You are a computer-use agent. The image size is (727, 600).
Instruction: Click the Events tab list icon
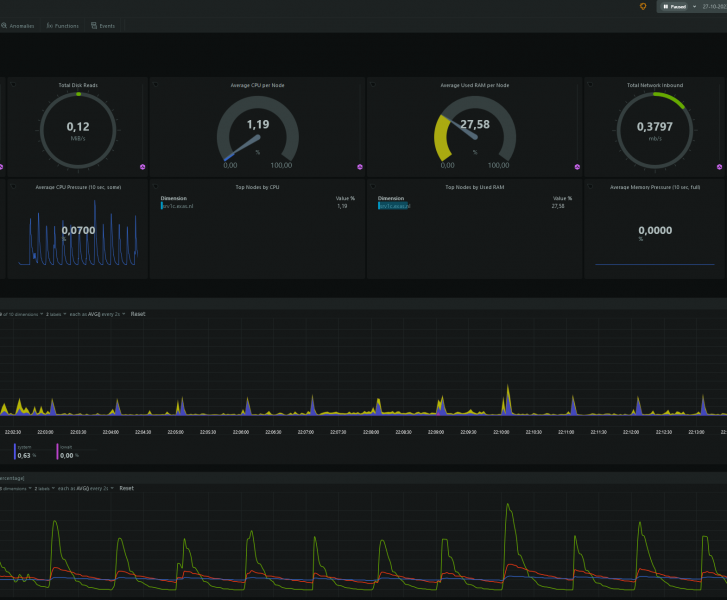(x=94, y=26)
